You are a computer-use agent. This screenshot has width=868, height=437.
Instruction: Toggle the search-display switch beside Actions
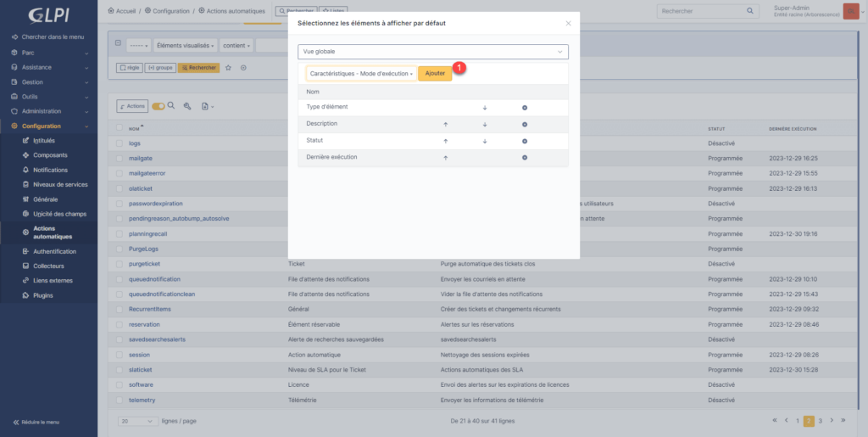pos(159,106)
